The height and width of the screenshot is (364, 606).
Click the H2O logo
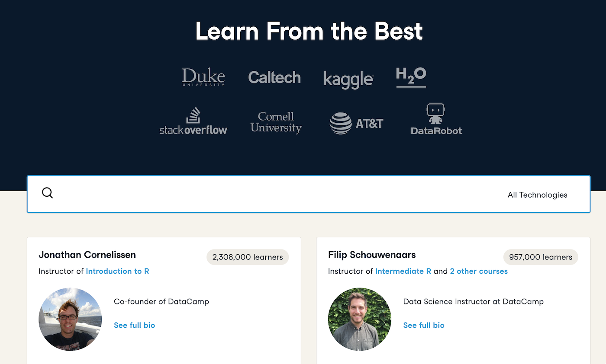point(411,77)
